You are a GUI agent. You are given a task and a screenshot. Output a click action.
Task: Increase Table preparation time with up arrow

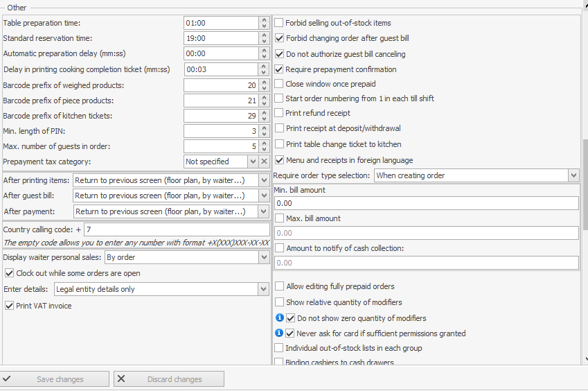tap(264, 20)
